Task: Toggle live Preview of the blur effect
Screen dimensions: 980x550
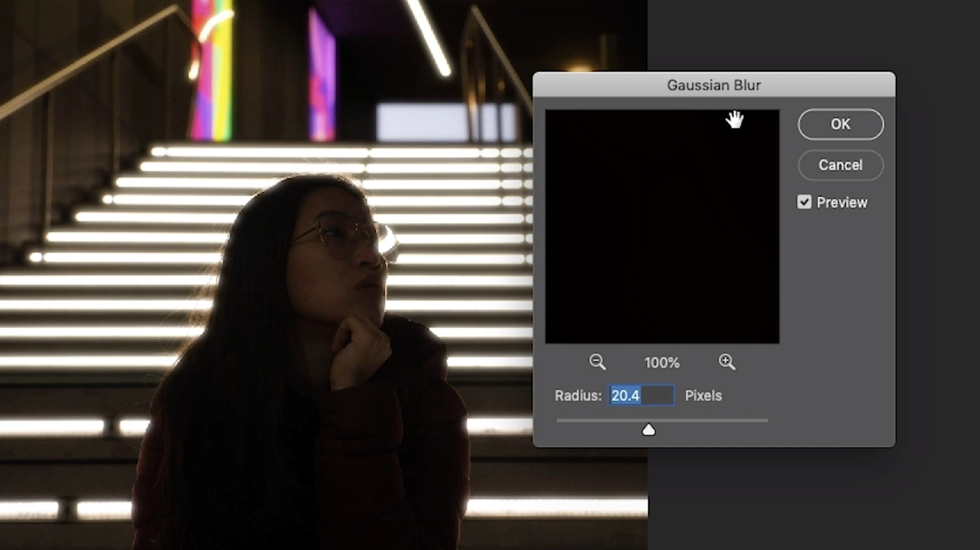Action: point(804,202)
